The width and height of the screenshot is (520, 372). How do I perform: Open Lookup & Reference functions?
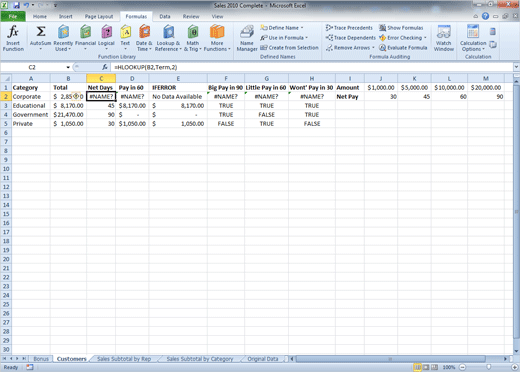[x=168, y=38]
